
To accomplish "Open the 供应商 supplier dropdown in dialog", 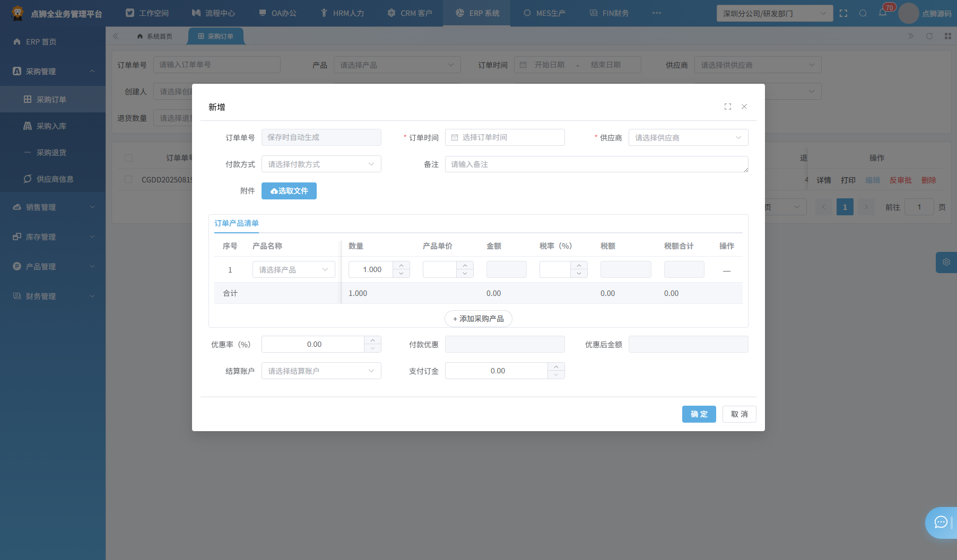I will coord(688,137).
